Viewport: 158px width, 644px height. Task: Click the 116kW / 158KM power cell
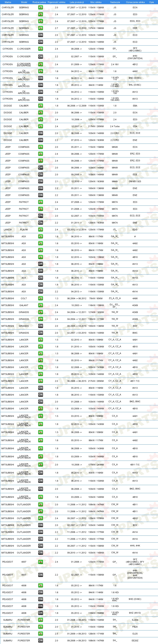coord(96,305)
